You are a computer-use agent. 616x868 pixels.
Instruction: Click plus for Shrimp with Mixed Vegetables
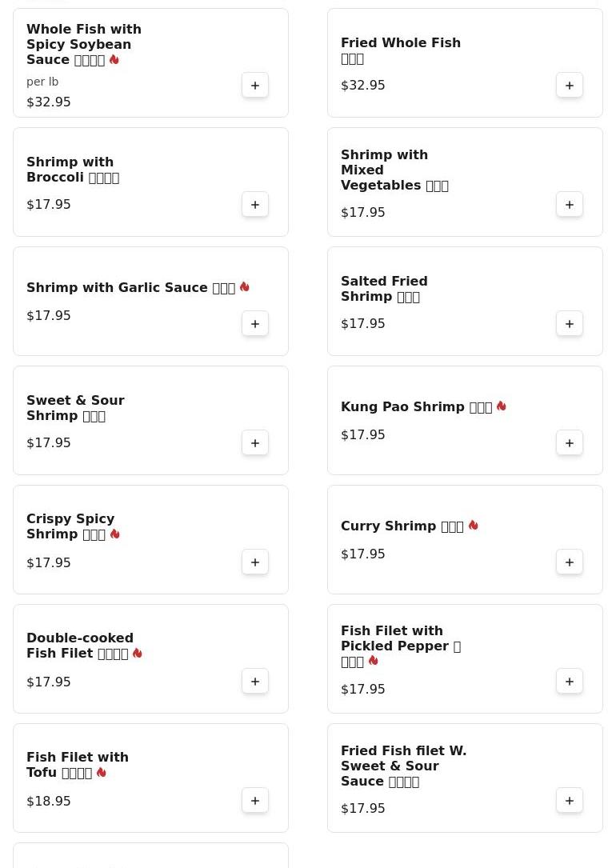[570, 205]
